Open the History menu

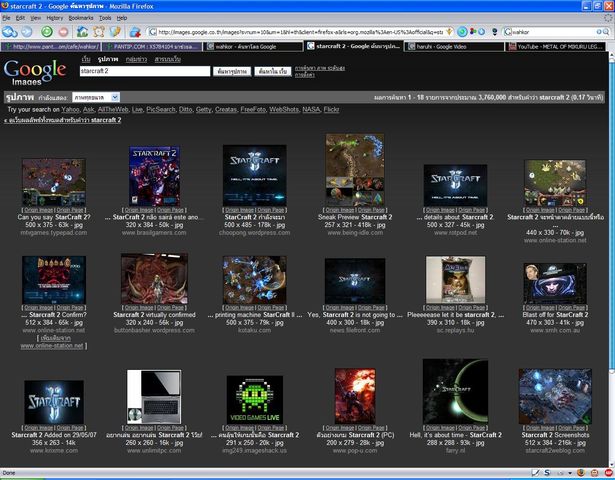[55, 18]
